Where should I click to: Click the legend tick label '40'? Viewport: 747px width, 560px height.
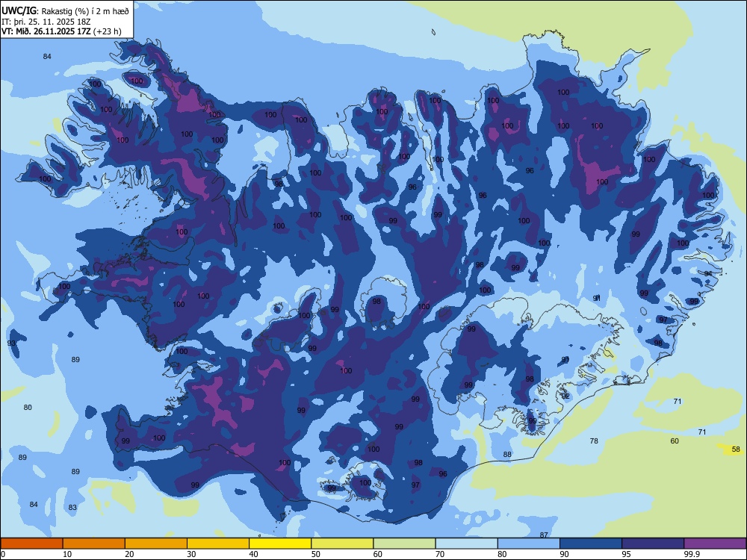(x=254, y=554)
